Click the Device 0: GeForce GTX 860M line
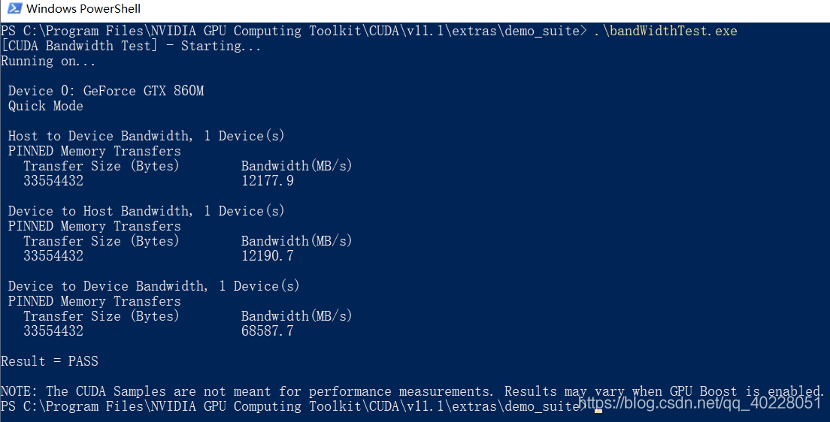 pos(106,91)
